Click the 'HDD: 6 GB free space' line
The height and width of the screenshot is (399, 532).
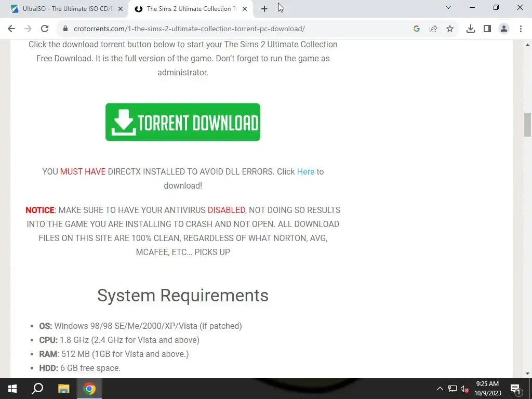[x=79, y=368]
